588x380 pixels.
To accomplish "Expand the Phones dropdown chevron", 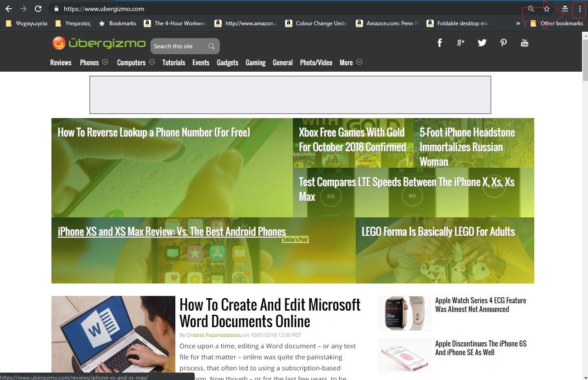I will click(x=105, y=62).
